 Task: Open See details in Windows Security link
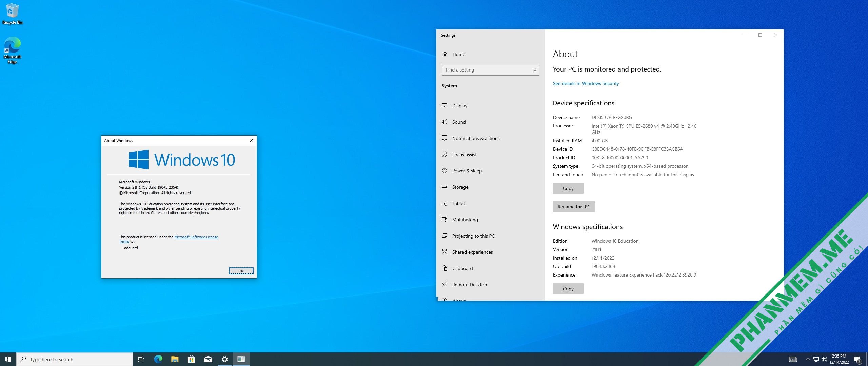click(x=586, y=83)
